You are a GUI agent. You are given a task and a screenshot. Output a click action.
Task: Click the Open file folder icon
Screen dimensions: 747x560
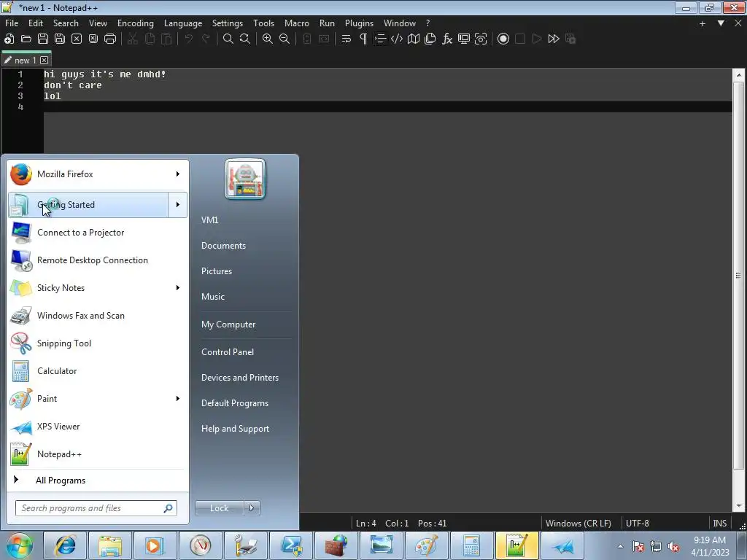coord(26,39)
